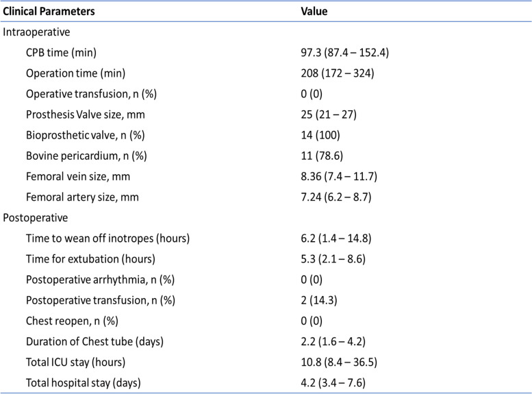Select value '2 (14.3)'

319,301
